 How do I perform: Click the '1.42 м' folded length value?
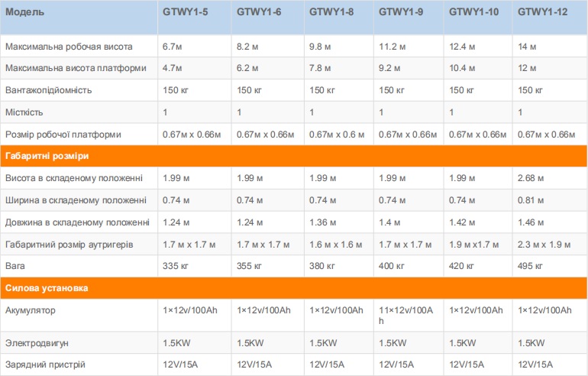point(462,222)
